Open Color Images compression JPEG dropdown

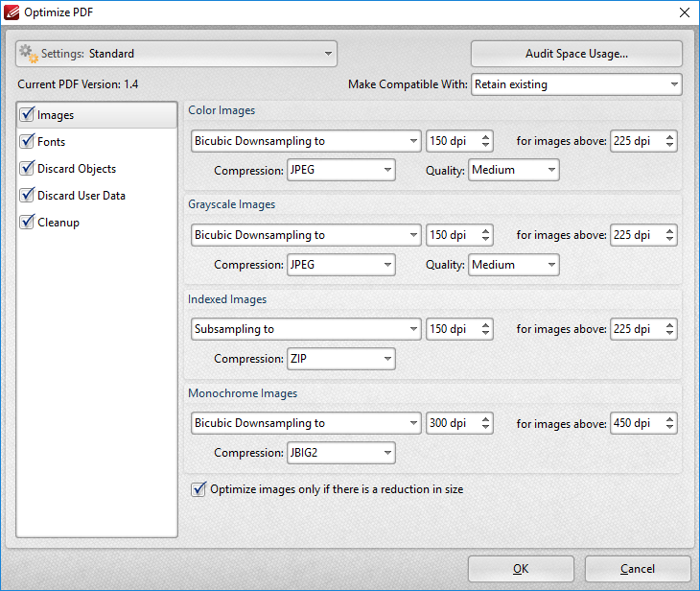340,170
